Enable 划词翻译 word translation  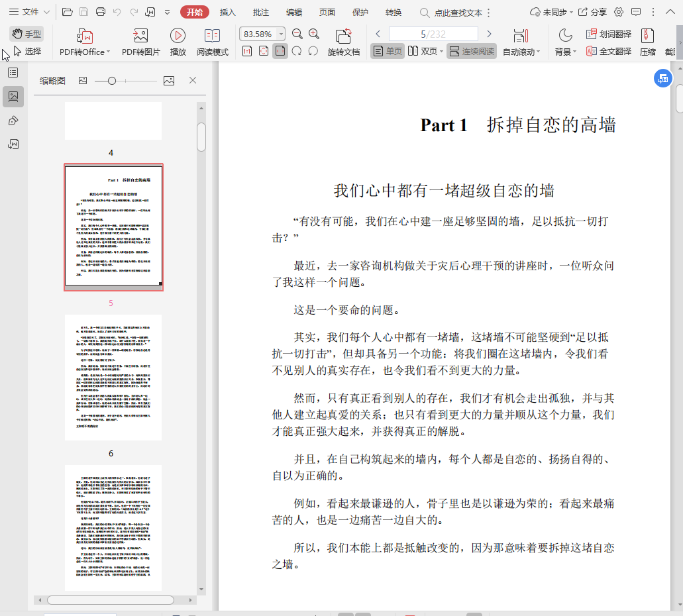click(609, 34)
